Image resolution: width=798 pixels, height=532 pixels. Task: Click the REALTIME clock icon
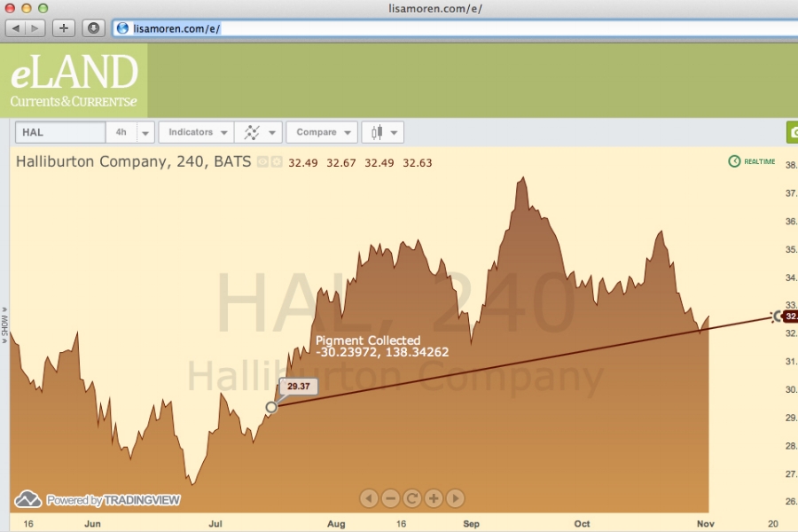tap(734, 161)
